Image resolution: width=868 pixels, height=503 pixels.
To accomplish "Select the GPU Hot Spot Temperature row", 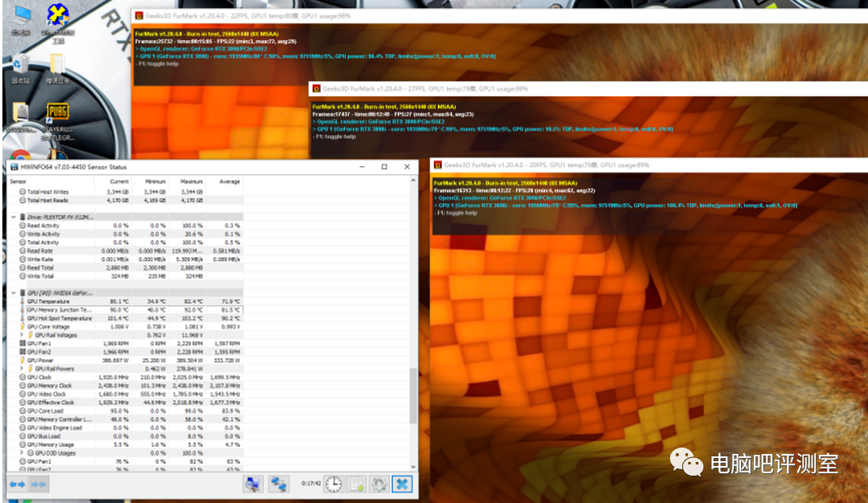I will click(x=125, y=318).
